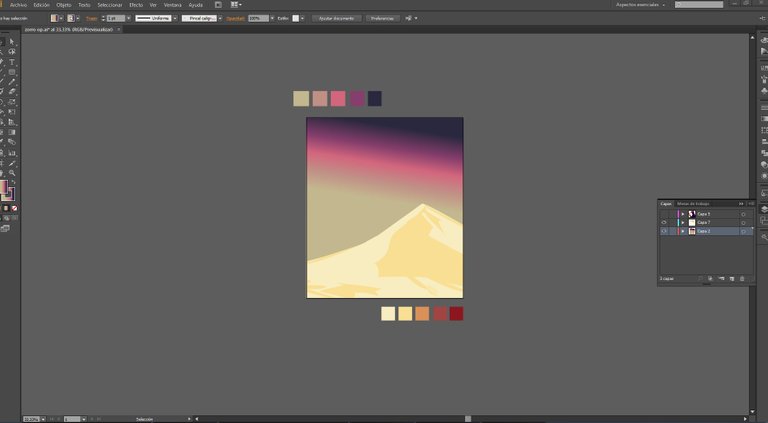The image size is (768, 423).
Task: Open the Layers panel flyout menu
Action: coord(751,204)
